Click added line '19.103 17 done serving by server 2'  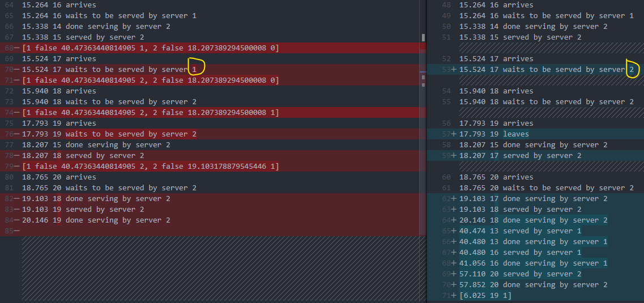533,199
